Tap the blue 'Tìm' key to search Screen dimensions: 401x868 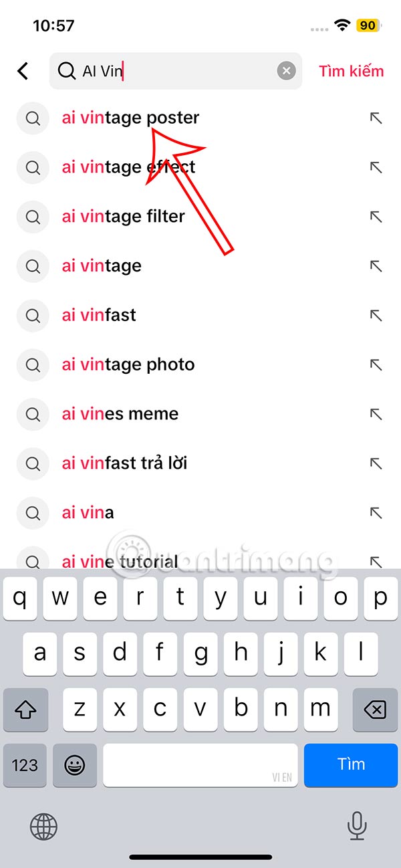351,765
